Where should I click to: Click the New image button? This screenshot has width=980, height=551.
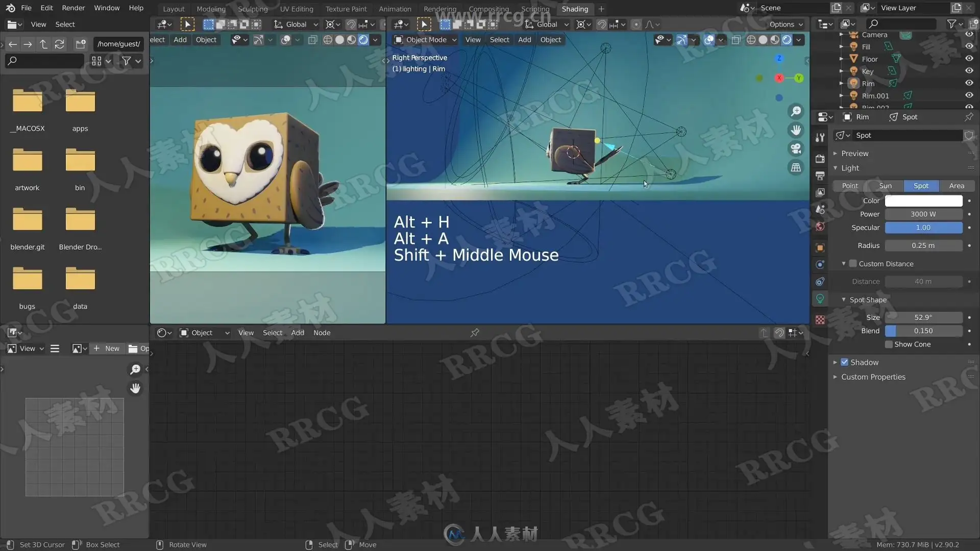(x=107, y=348)
